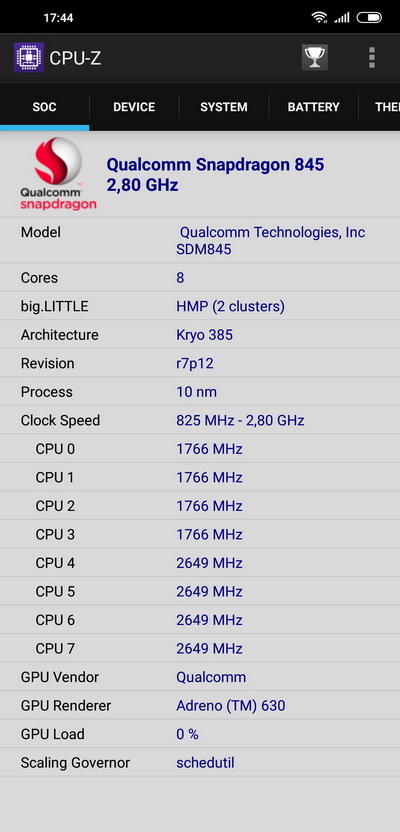
Task: Switch to the DEVICE tab
Action: click(134, 107)
